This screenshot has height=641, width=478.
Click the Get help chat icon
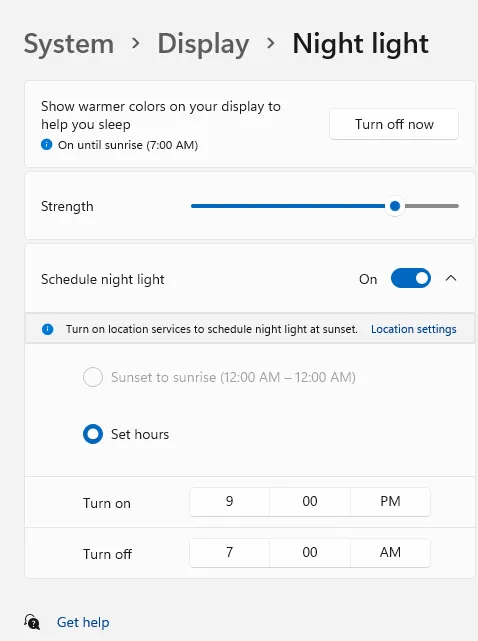point(32,622)
